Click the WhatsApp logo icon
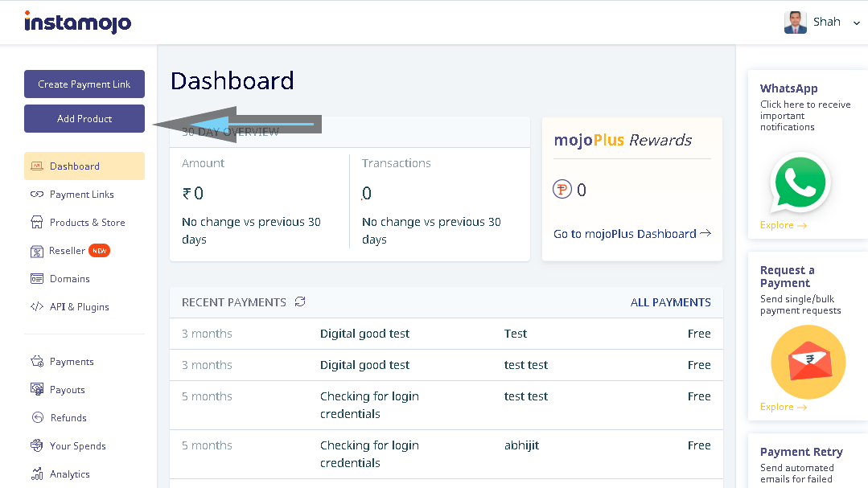 coord(800,182)
